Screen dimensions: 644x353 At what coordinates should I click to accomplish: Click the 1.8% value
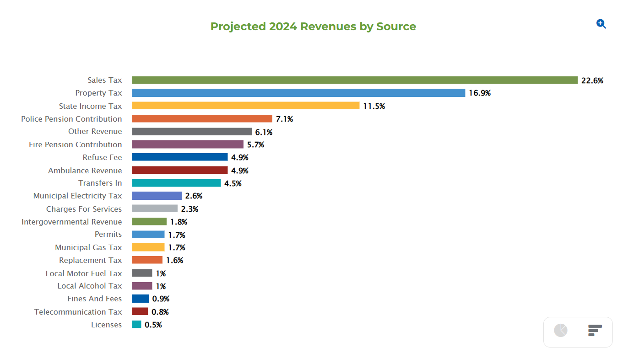pos(179,222)
